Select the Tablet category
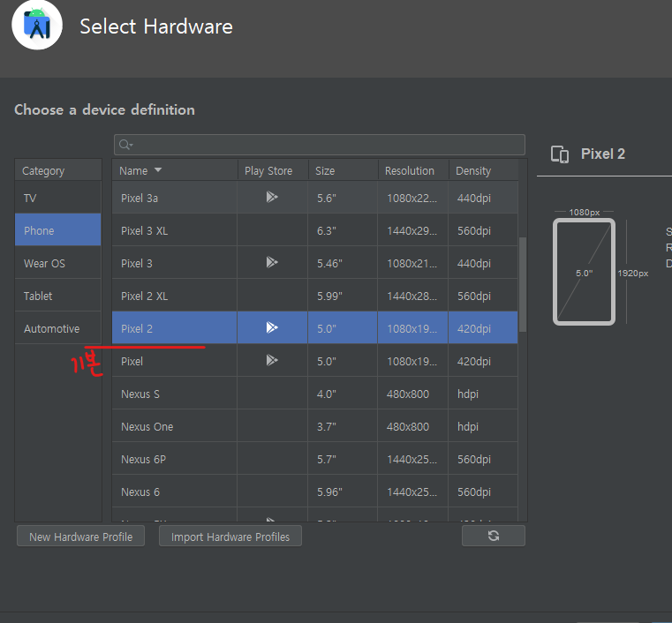 pos(58,296)
